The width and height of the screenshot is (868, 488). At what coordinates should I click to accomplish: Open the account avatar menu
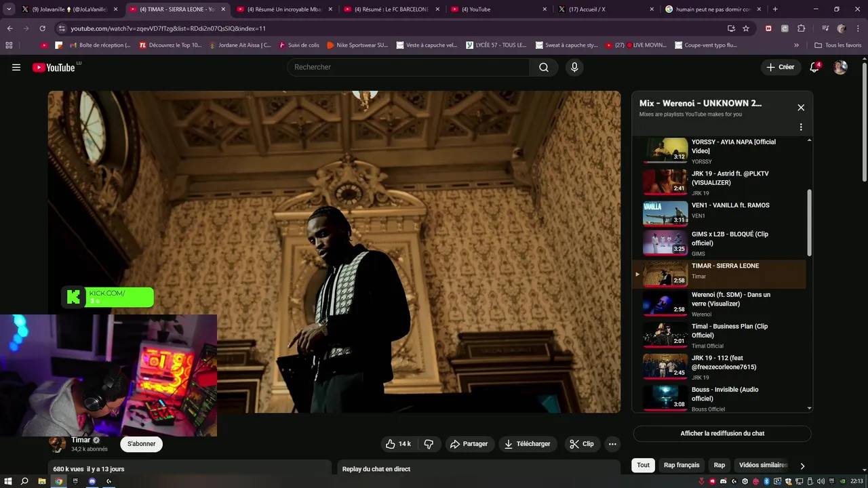coord(840,67)
